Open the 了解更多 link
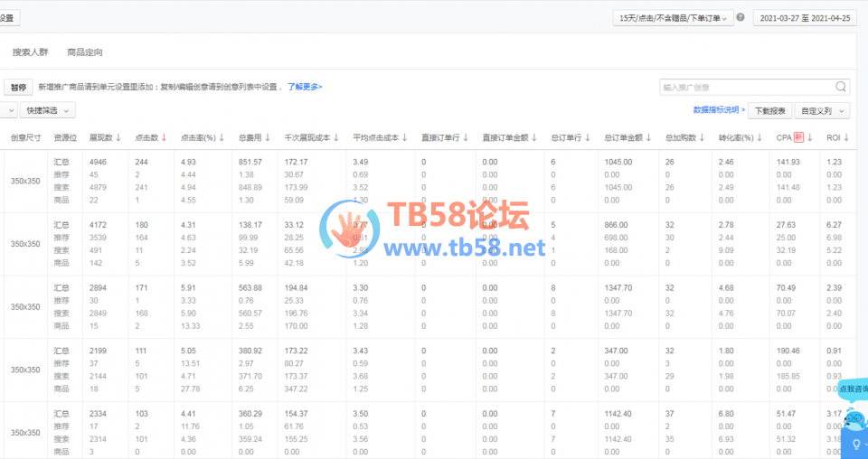868x459 pixels. 305,88
